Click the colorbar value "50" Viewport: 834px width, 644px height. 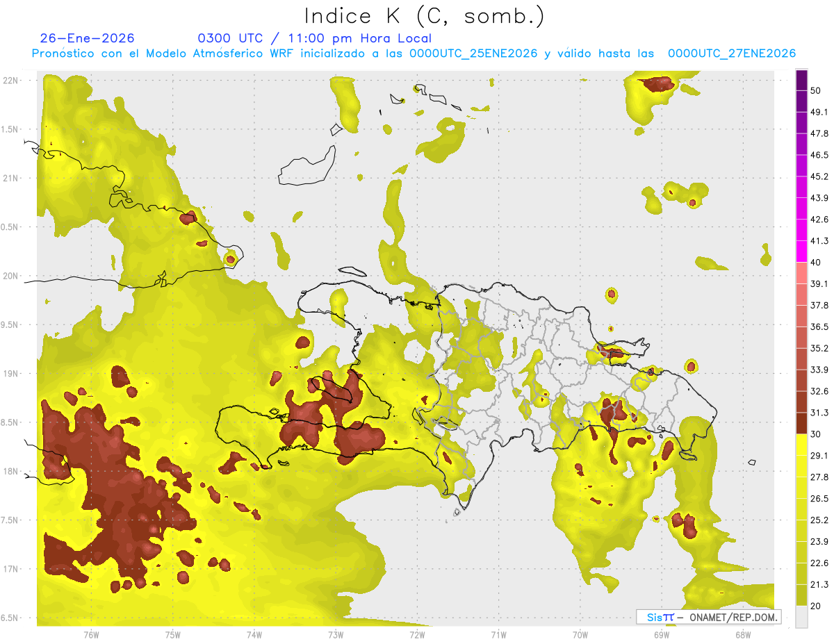[817, 90]
